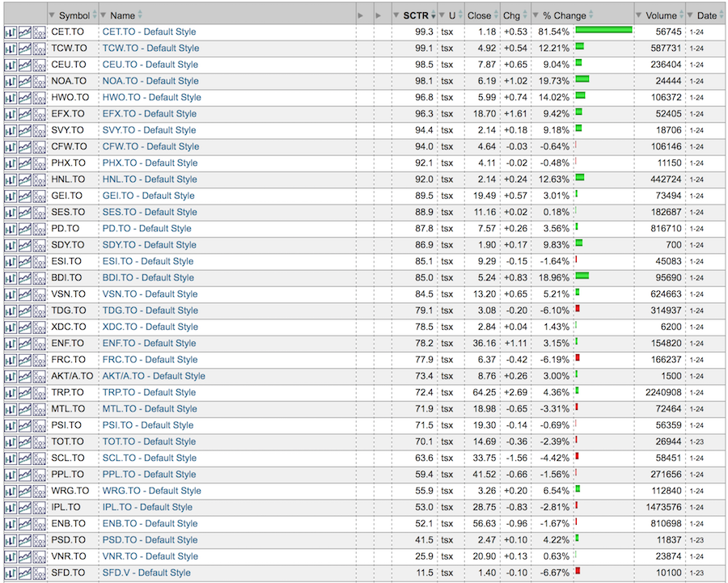
Task: Click the line chart icon in HWO.TO row
Action: (24, 98)
